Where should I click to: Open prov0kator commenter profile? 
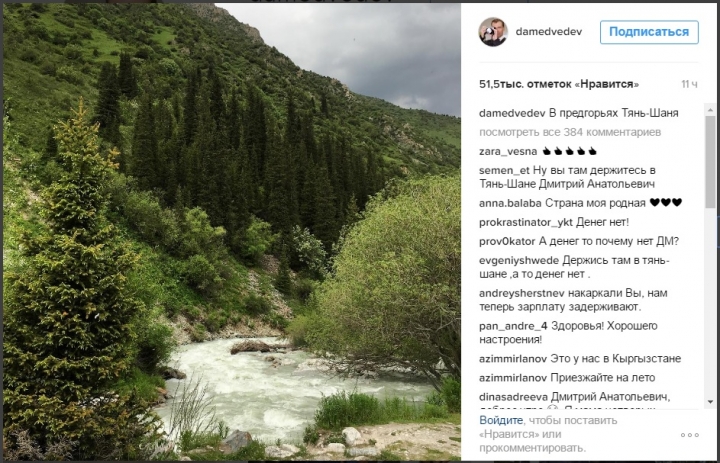(507, 242)
